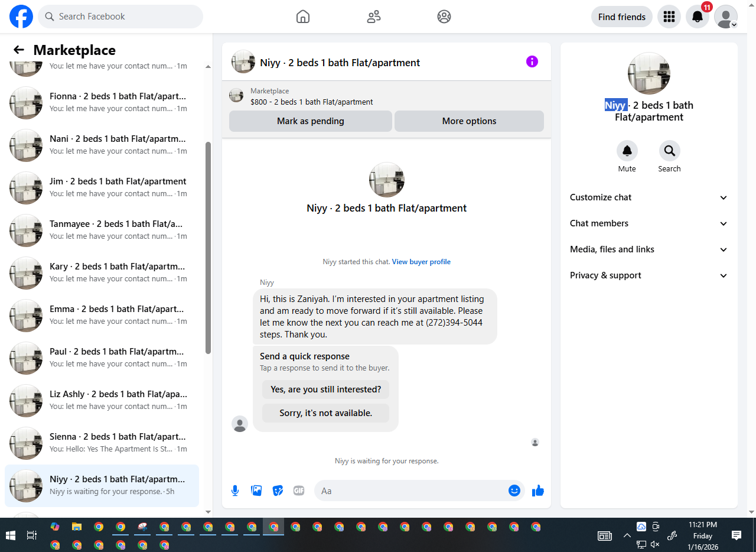Click the network tray icon
Screen dimensions: 756x552
pyautogui.click(x=641, y=544)
